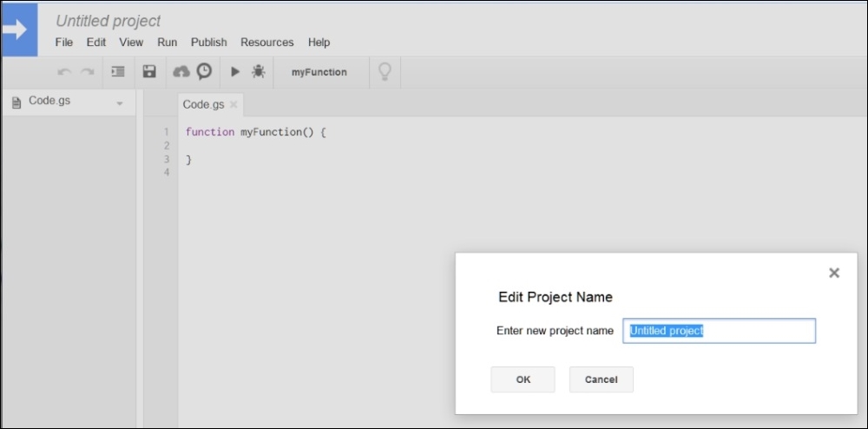Expand the Code.gs file options arrow
This screenshot has height=429, width=868.
point(120,103)
